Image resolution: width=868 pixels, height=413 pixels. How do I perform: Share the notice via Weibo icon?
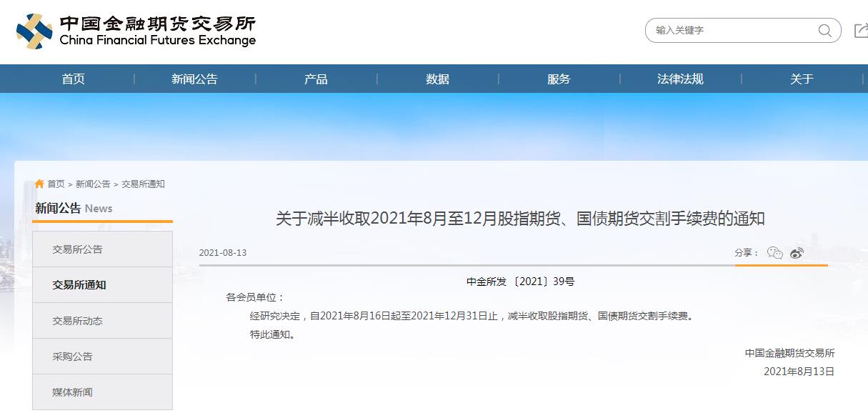(x=797, y=252)
